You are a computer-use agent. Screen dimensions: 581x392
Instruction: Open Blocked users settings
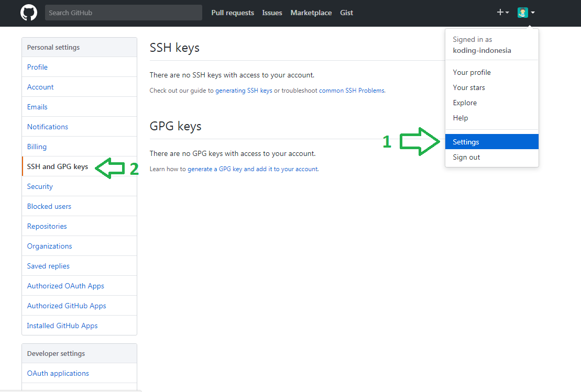(x=79, y=206)
